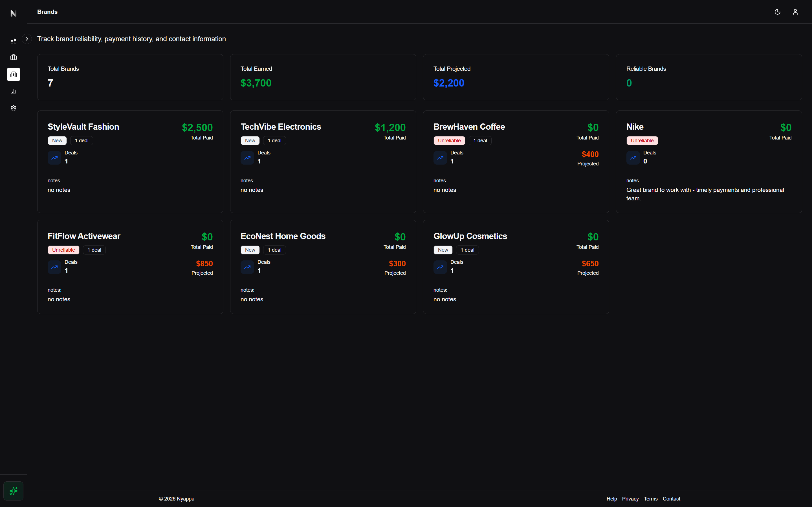Open the Terms link in the footer

(x=651, y=499)
